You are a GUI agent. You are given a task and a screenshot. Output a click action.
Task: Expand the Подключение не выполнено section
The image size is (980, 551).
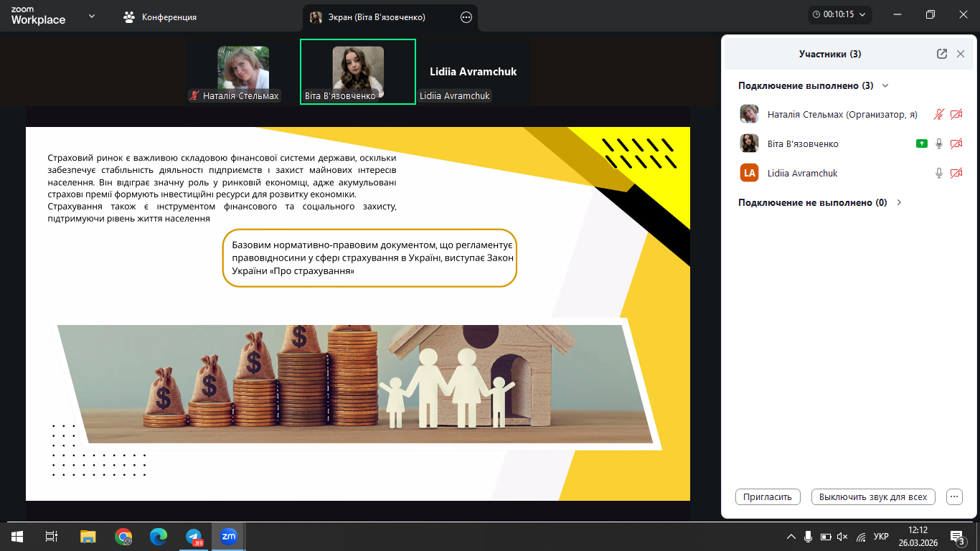899,202
